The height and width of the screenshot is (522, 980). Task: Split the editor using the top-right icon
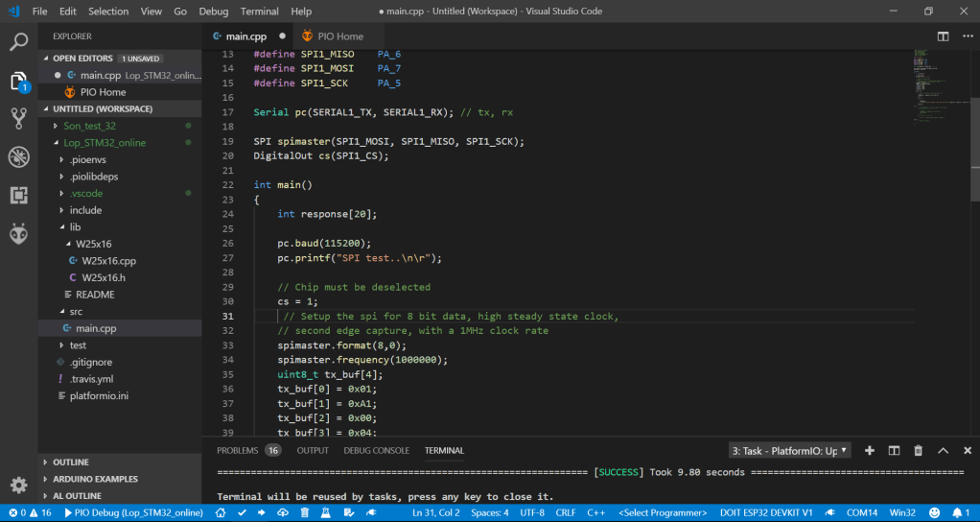943,36
